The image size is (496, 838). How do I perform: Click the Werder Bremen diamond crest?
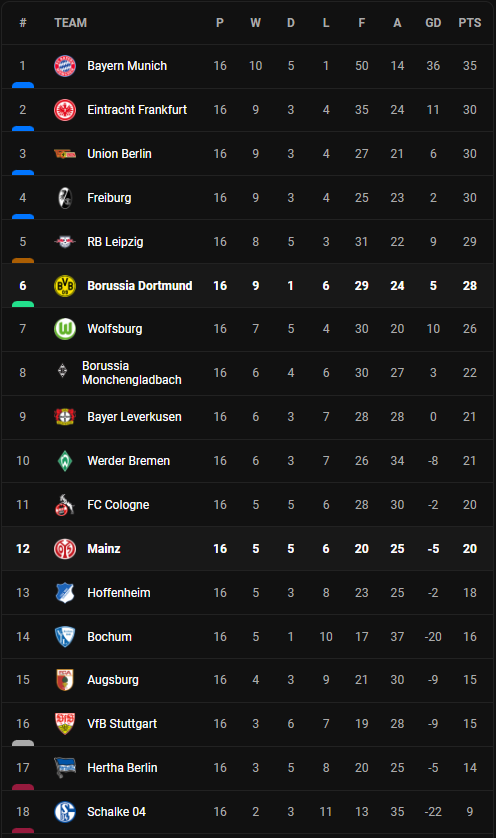click(65, 461)
